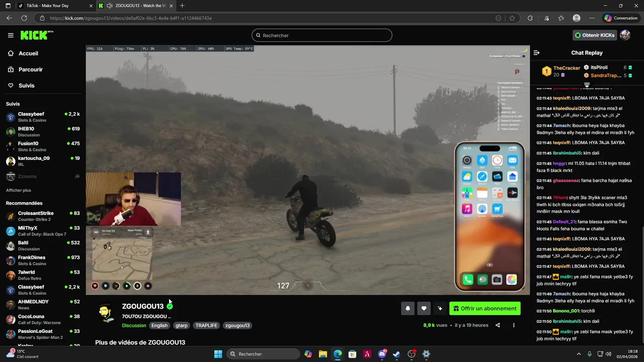Toggle notifications bell for ZGOUGOU13
The image size is (644, 362).
point(408,309)
